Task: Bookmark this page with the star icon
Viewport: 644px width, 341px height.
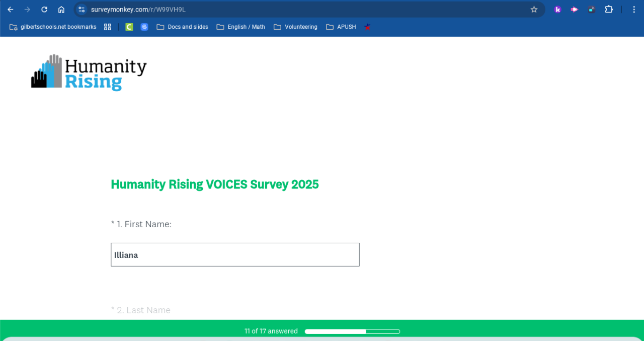Action: coord(534,10)
